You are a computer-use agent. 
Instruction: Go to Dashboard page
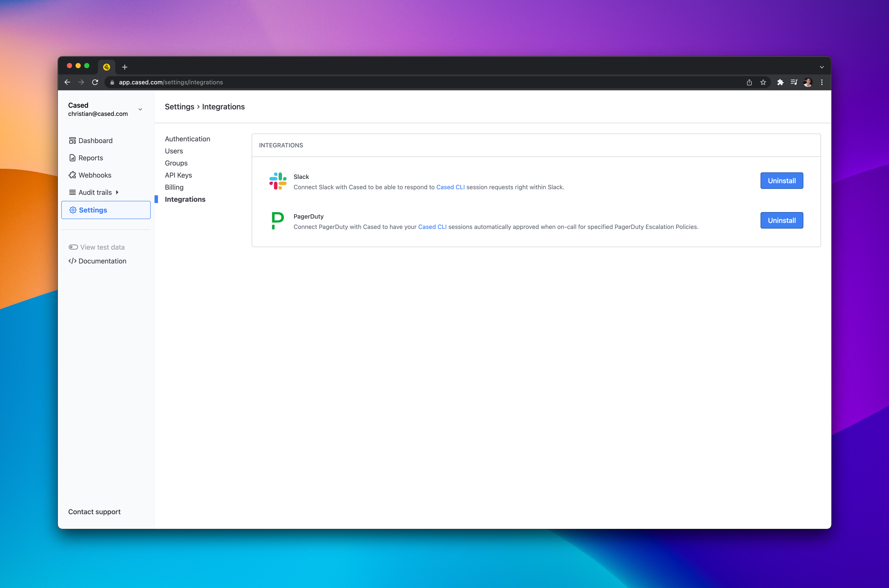95,141
